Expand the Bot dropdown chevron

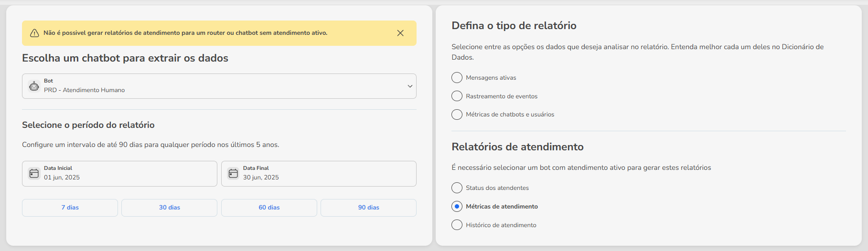pyautogui.click(x=410, y=86)
